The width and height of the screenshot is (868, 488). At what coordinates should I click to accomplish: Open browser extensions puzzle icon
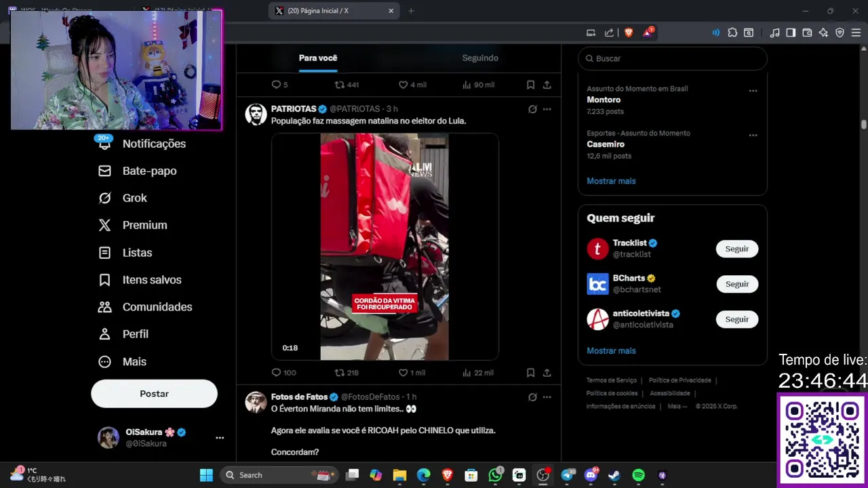[x=732, y=32]
